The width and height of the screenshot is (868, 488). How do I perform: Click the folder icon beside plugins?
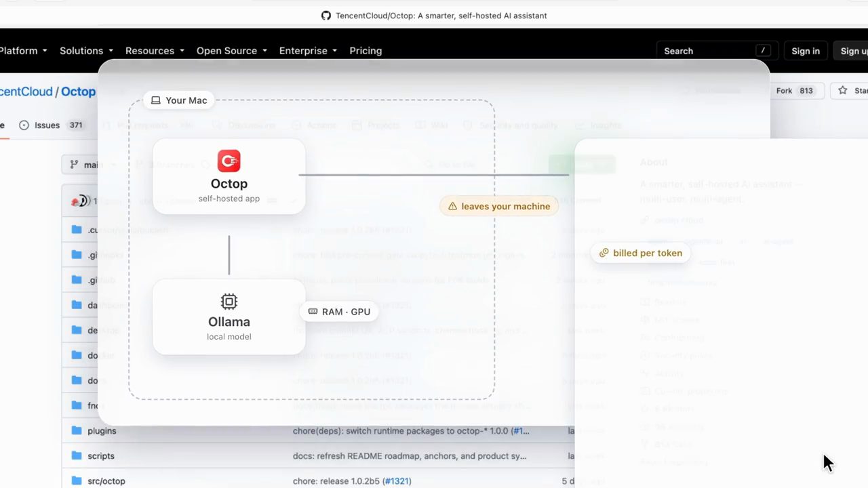77,430
